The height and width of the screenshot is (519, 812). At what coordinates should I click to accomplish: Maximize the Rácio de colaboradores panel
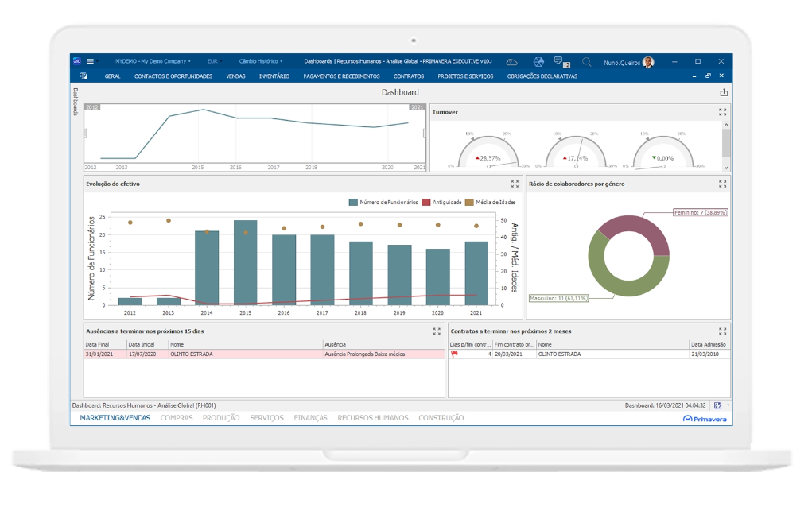coord(723,184)
